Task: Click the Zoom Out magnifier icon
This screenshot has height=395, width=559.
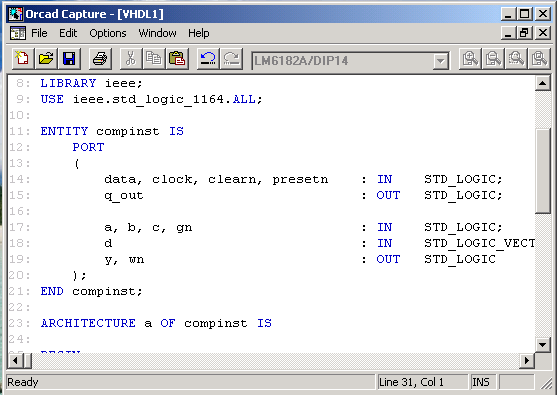Action: 493,59
